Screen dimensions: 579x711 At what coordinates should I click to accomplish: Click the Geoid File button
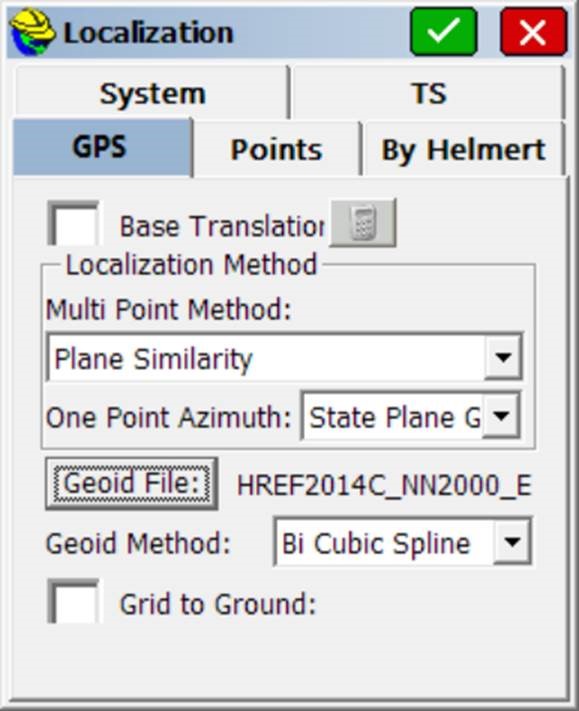pyautogui.click(x=131, y=483)
